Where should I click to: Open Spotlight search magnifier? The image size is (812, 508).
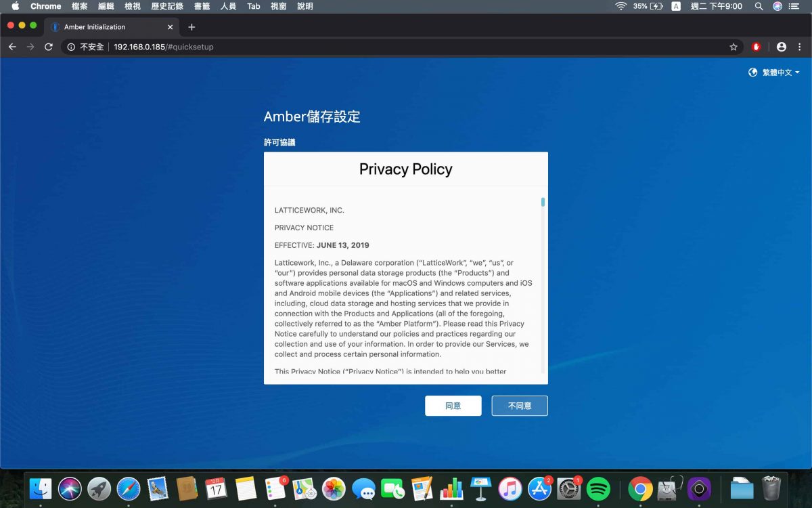(x=759, y=6)
